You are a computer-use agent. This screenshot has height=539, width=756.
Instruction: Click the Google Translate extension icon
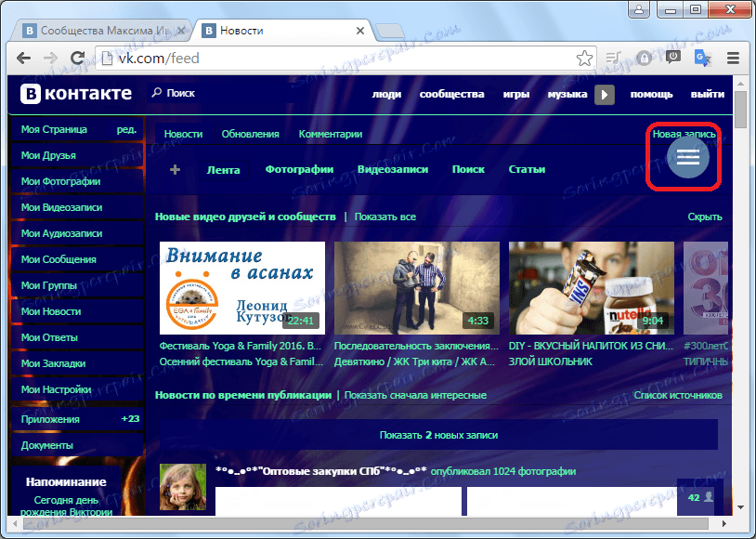coord(702,58)
